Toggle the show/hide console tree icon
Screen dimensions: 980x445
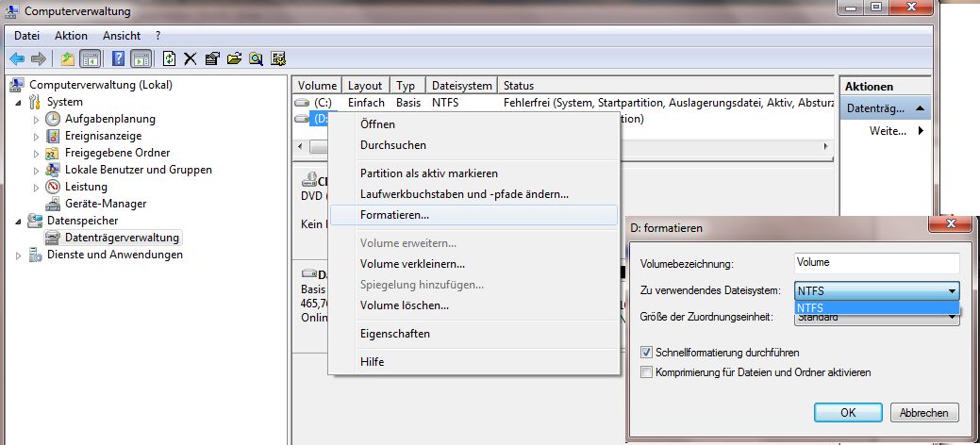click(90, 58)
